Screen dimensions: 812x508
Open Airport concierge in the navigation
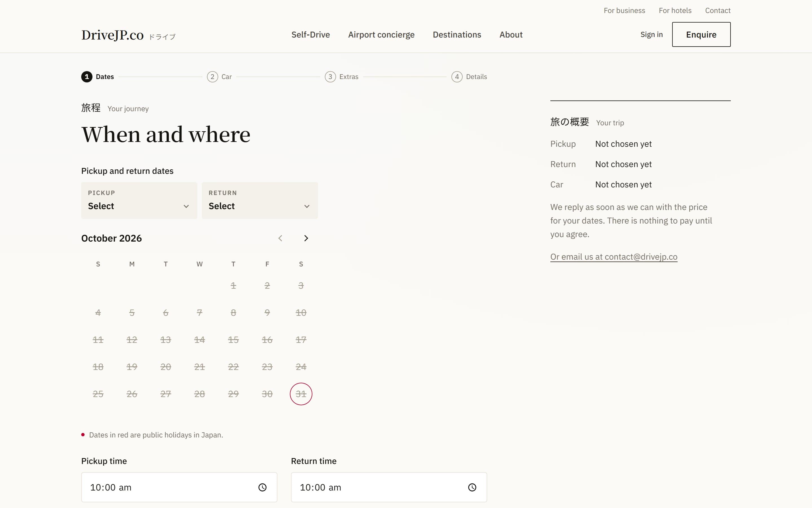point(381,35)
